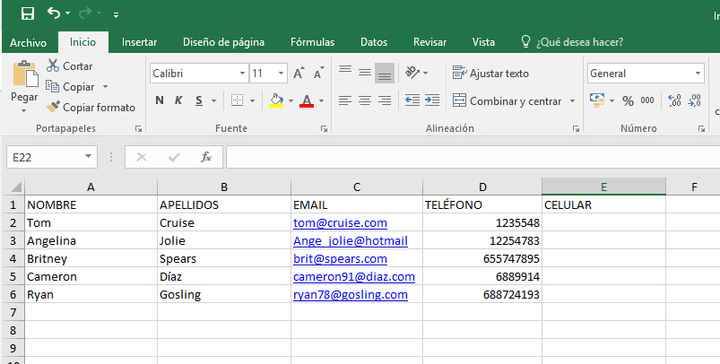Toggle the bottom align icon

coord(384,73)
